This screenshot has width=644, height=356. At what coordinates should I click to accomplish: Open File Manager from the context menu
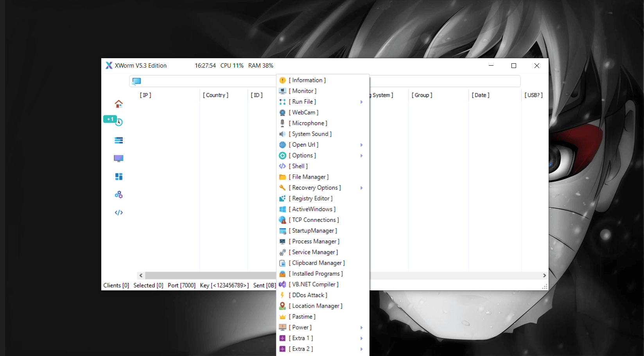pyautogui.click(x=309, y=177)
